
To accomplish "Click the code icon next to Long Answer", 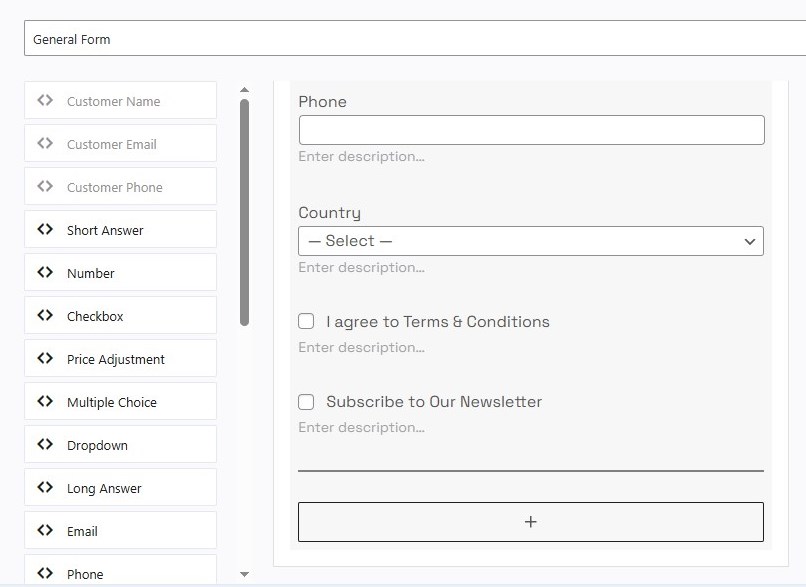I will point(44,487).
